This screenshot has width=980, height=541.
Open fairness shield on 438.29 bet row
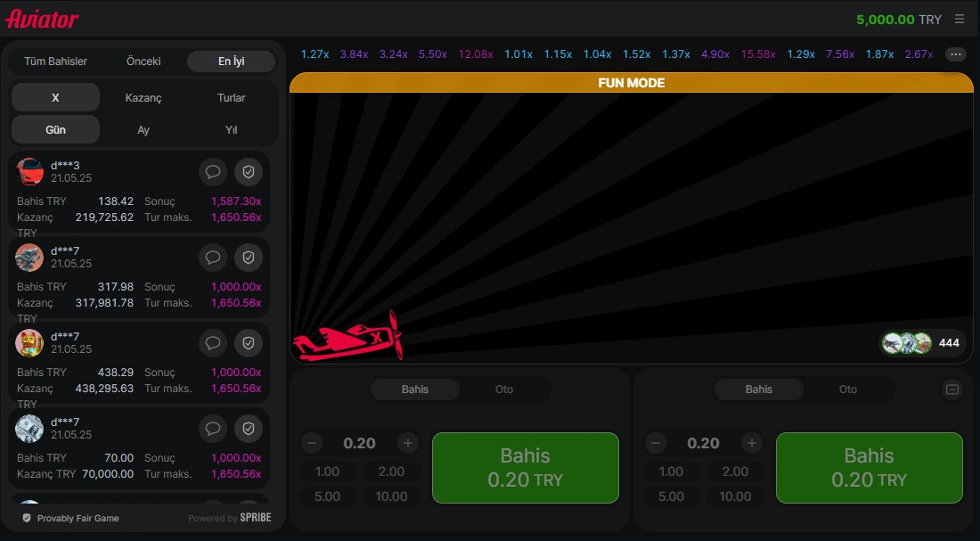click(x=249, y=343)
